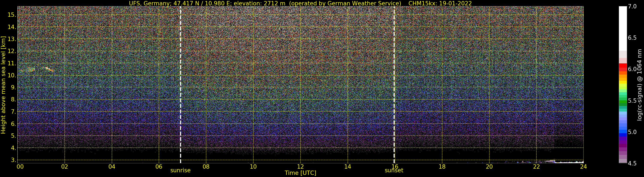Image resolution: width=644 pixels, height=177 pixels.
Task: Click the time axis tick '24'
Action: coord(583,166)
